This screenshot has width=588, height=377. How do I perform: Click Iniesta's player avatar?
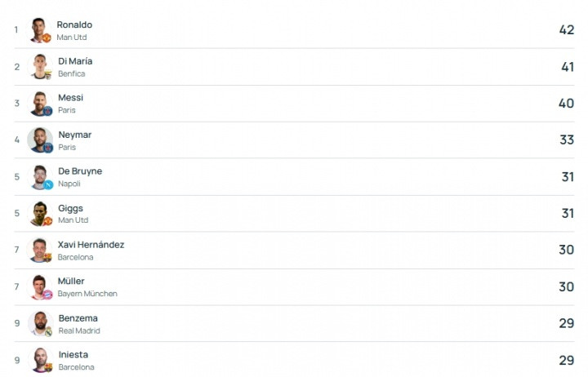[40, 360]
